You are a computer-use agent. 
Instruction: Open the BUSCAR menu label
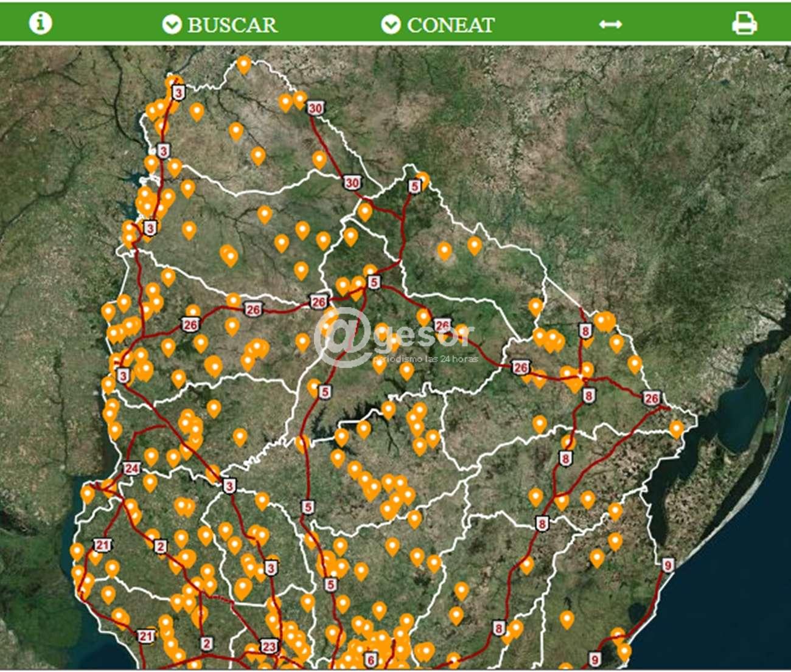232,25
